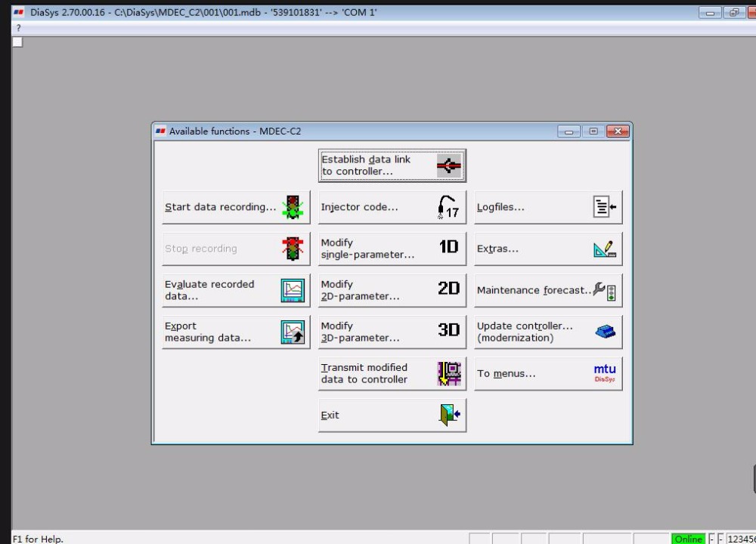Maximize the Available functions dialog window
This screenshot has width=756, height=544.
pyautogui.click(x=593, y=131)
